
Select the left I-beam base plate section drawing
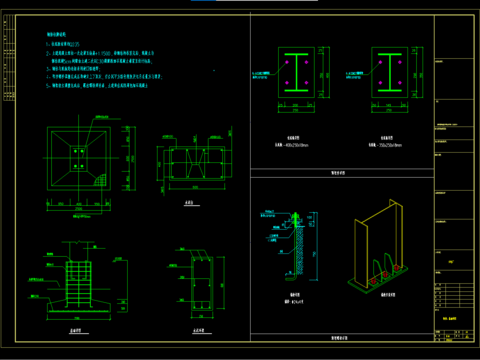[x=296, y=73]
